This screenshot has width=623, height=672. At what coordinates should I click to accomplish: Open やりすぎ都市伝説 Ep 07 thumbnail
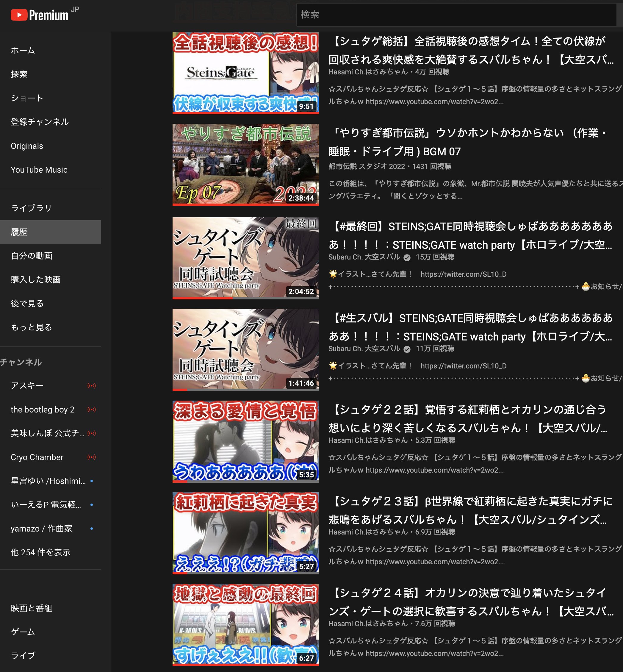click(x=245, y=165)
